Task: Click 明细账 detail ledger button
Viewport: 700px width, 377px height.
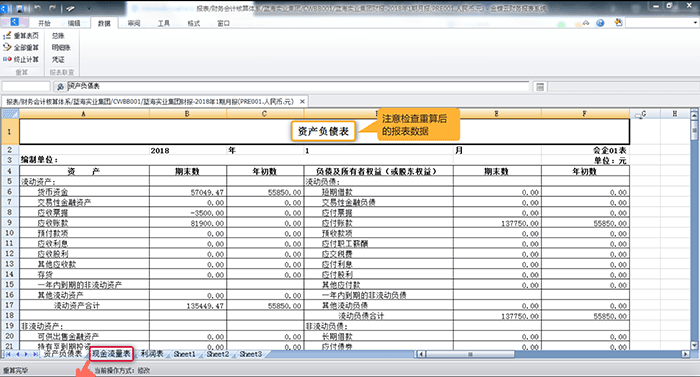Action: pos(61,47)
